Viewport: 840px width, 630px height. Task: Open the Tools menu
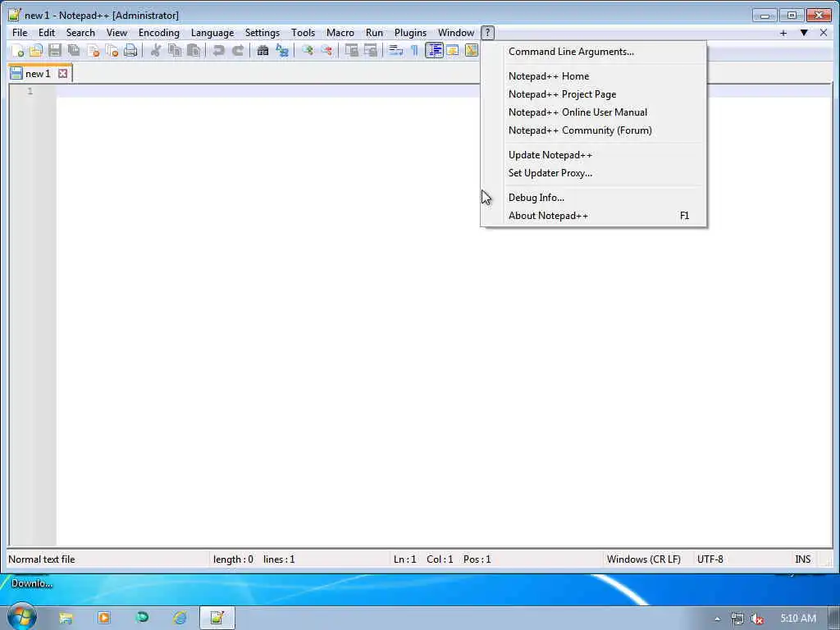304,33
